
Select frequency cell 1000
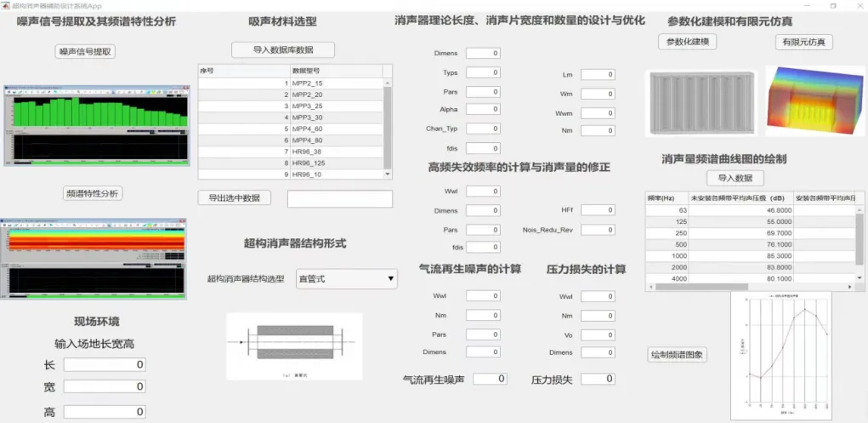click(667, 256)
